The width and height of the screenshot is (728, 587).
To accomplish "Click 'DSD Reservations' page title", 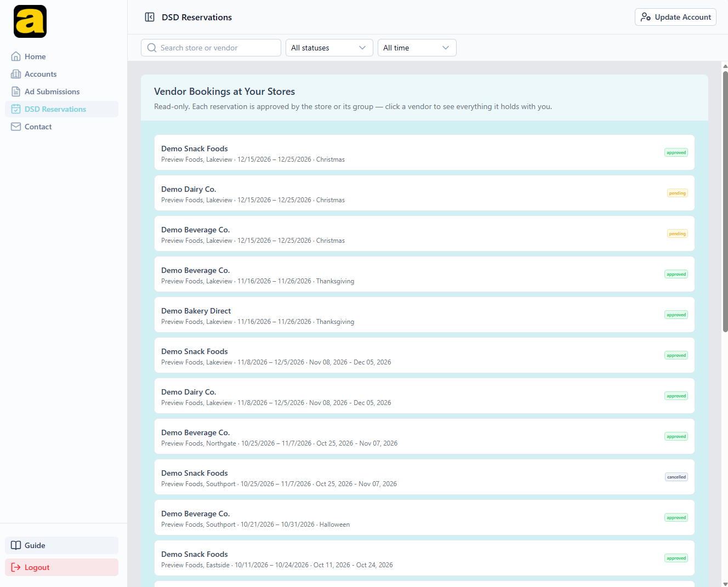I will click(x=197, y=17).
